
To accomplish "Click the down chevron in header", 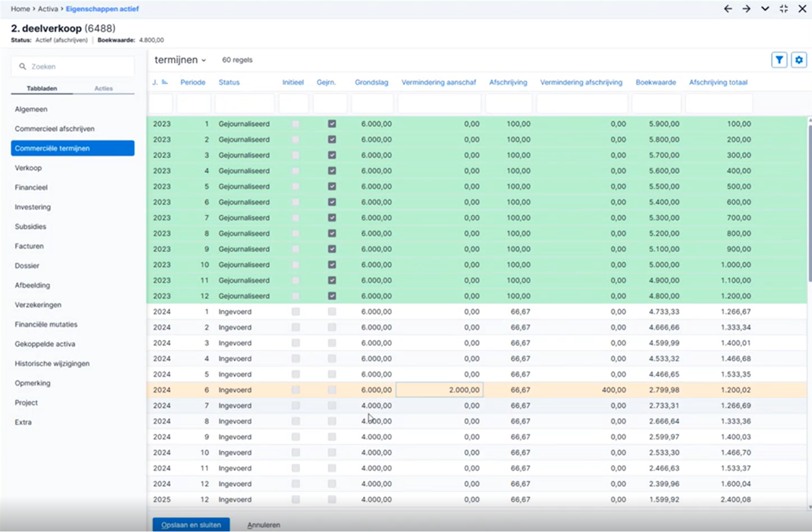I will point(765,9).
